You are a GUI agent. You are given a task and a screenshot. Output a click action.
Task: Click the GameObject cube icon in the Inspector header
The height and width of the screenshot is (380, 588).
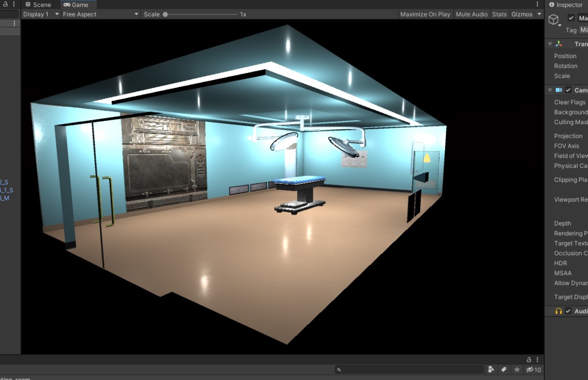(x=553, y=18)
